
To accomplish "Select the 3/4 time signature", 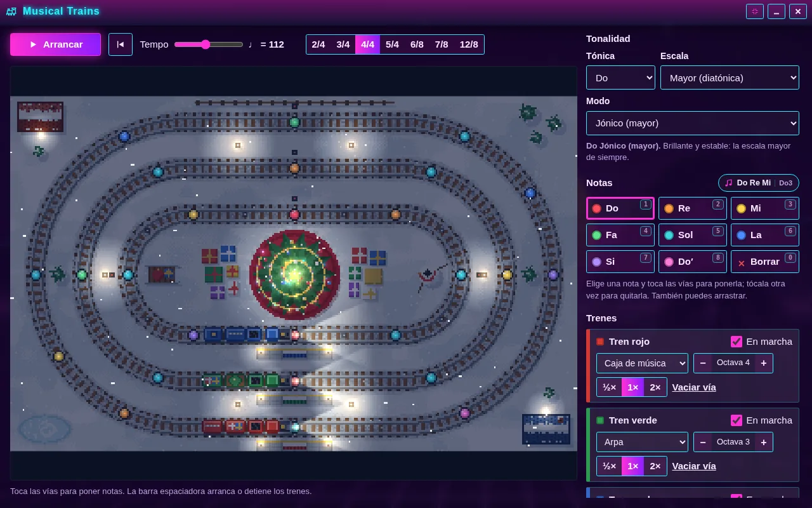I will (343, 44).
